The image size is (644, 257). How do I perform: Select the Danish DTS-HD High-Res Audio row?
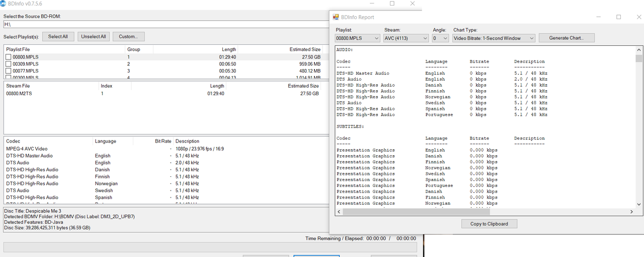pyautogui.click(x=165, y=170)
